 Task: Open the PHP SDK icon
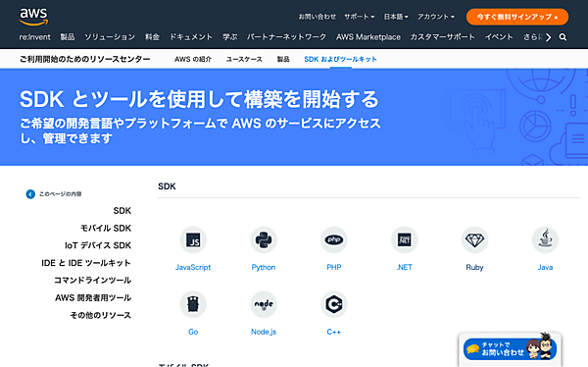334,239
